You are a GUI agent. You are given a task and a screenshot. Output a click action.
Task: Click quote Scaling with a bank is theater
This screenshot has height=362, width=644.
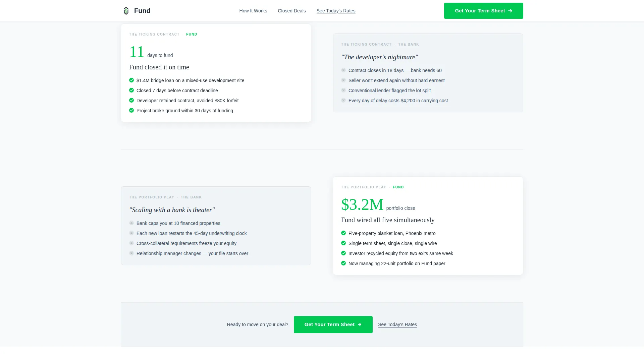coord(172,210)
